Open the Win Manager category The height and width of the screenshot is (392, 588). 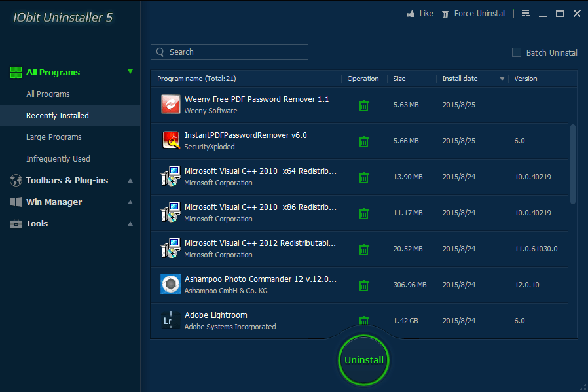coord(54,202)
